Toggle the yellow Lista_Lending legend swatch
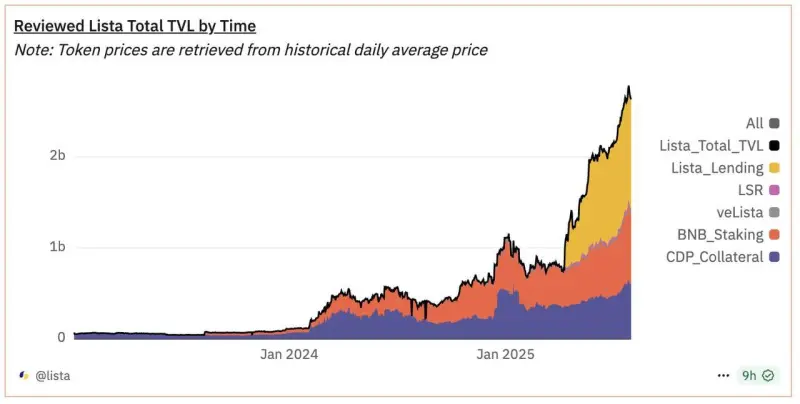The height and width of the screenshot is (404, 800). tap(773, 168)
